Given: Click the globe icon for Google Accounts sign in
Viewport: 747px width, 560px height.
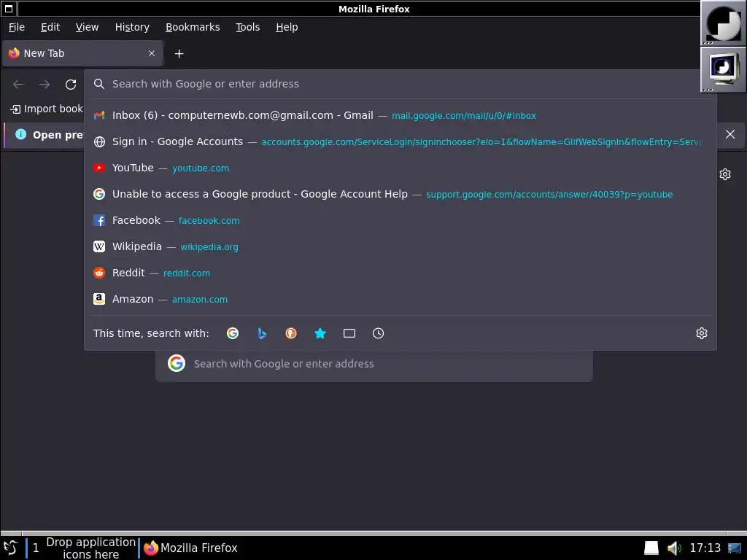Looking at the screenshot, I should point(99,141).
